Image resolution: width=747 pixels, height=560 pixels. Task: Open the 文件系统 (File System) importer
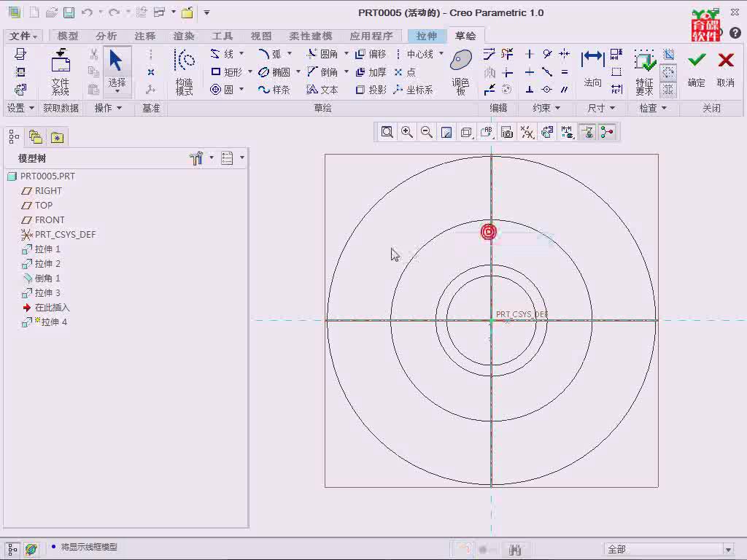(x=61, y=72)
